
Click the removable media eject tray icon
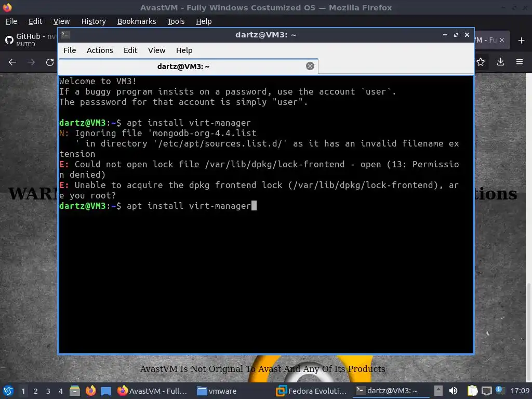[x=438, y=391]
